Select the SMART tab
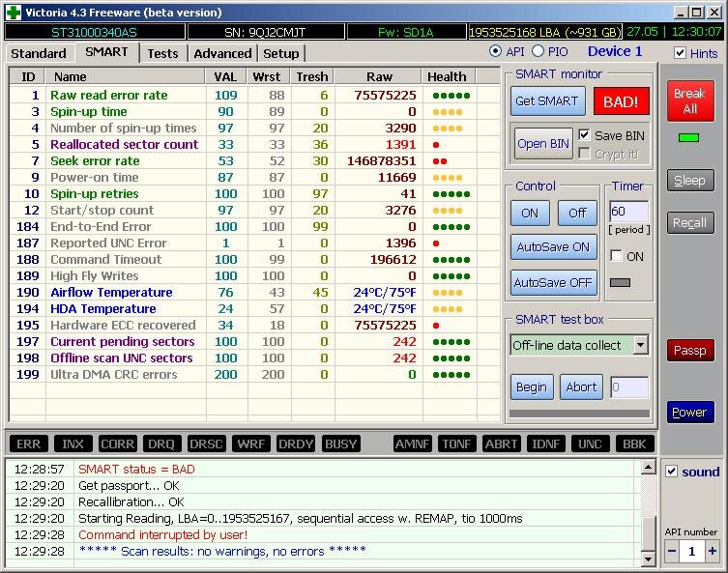 pyautogui.click(x=106, y=52)
